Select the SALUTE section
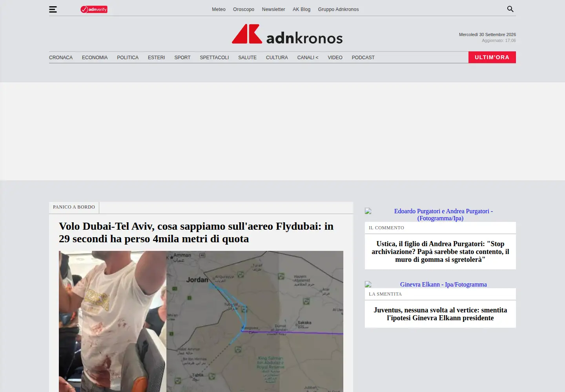565x392 pixels. (247, 58)
